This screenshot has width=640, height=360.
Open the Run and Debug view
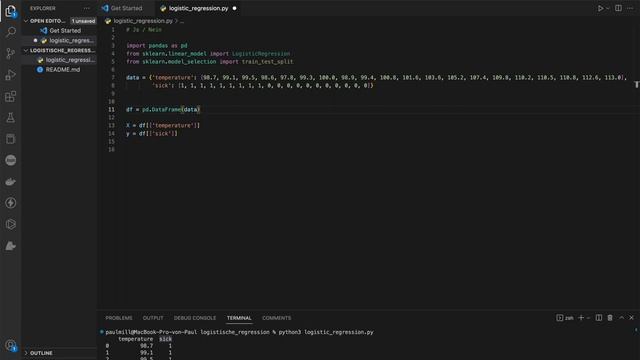[11, 75]
